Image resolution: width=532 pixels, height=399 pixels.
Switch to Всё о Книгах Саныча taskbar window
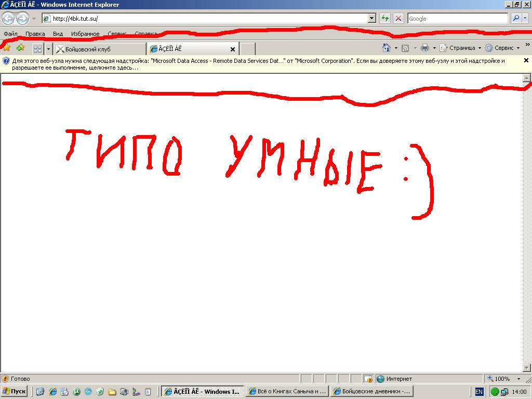pos(287,391)
